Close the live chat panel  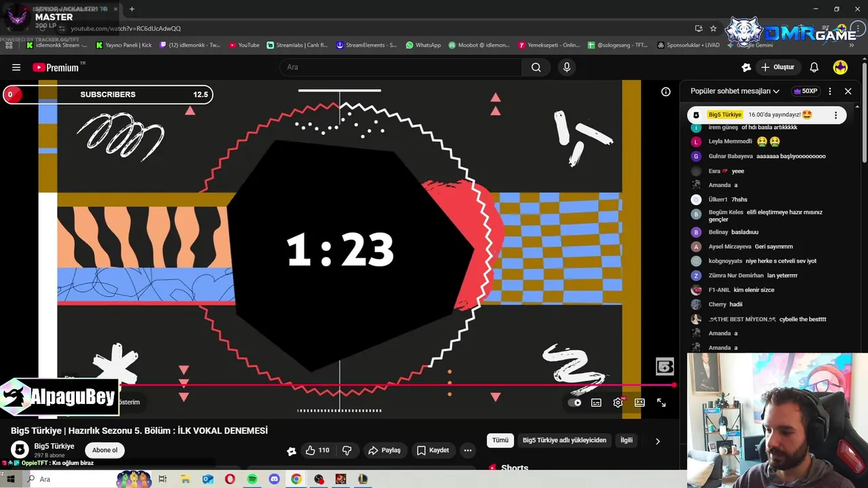(848, 91)
